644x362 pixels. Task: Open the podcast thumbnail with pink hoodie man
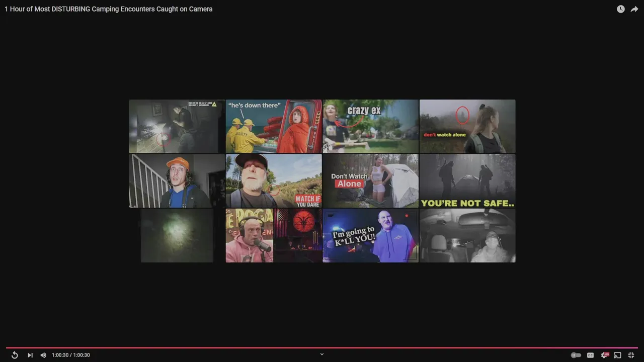click(274, 236)
